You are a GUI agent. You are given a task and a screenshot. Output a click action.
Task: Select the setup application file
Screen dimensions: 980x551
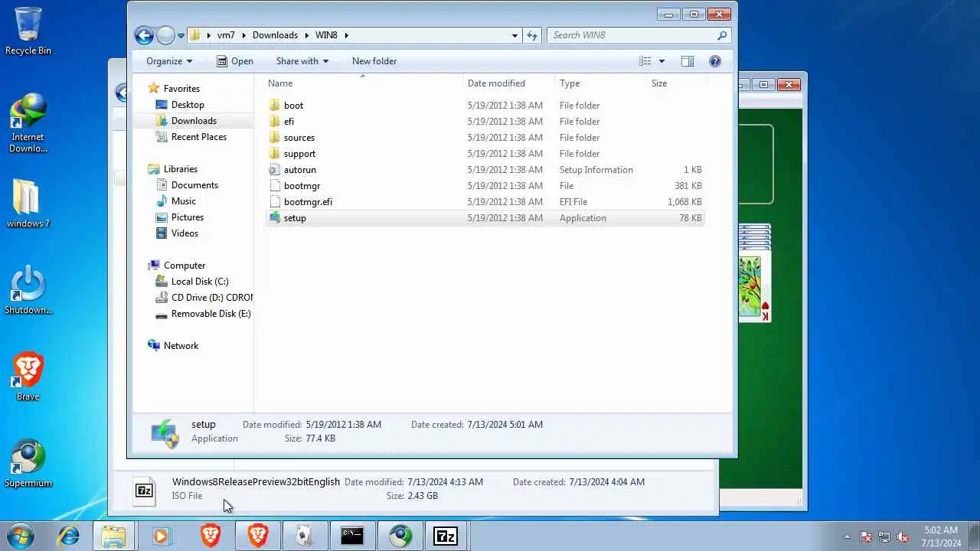(485, 218)
